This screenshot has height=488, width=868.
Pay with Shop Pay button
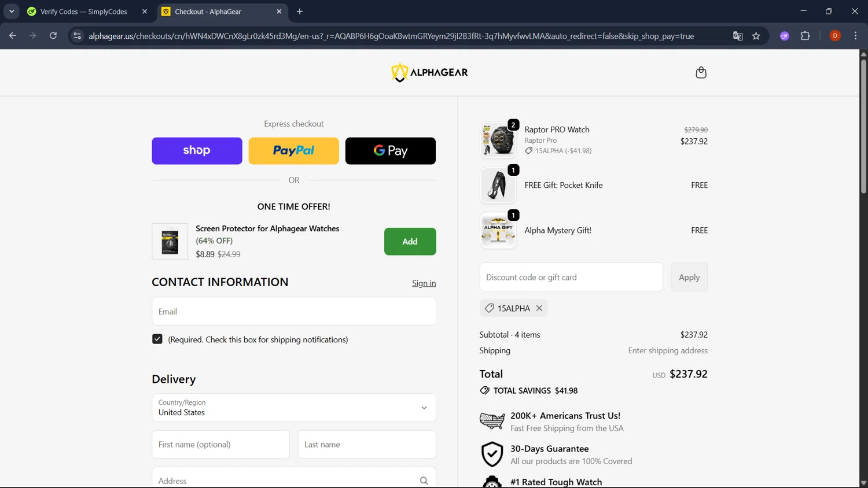197,151
